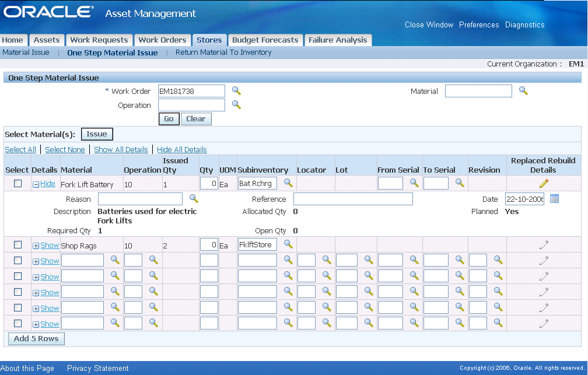Screen dimensions: 588x375
Task: Expand Shop Rags details with Show
Action: point(46,246)
